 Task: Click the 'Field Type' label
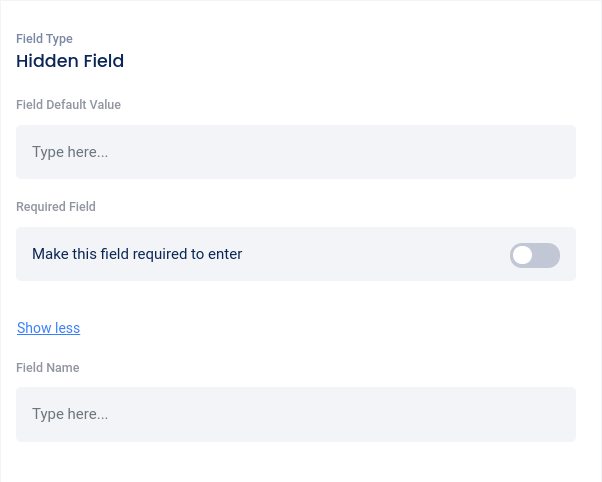pyautogui.click(x=44, y=39)
